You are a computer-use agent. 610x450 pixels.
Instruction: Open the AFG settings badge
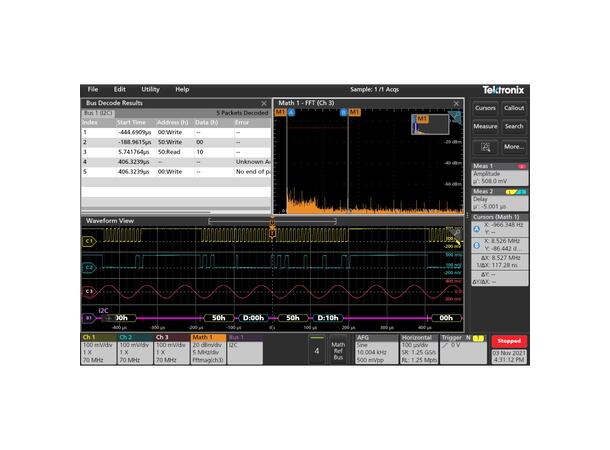point(377,349)
